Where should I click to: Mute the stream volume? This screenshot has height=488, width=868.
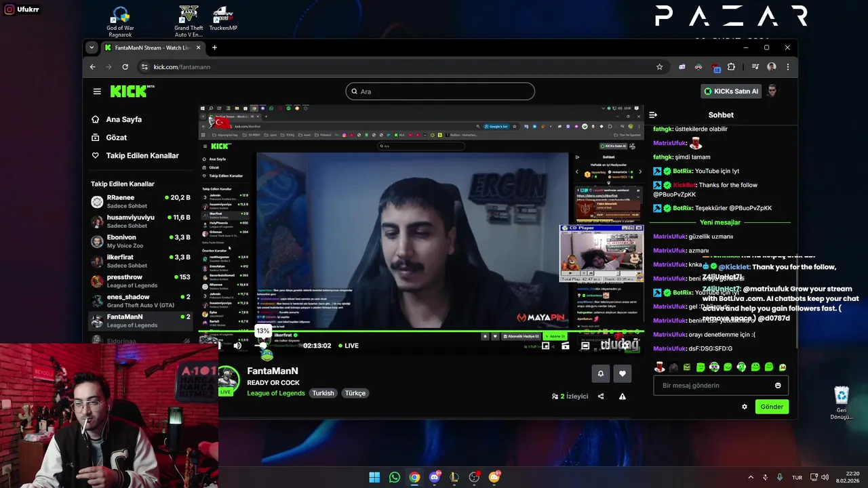[237, 346]
